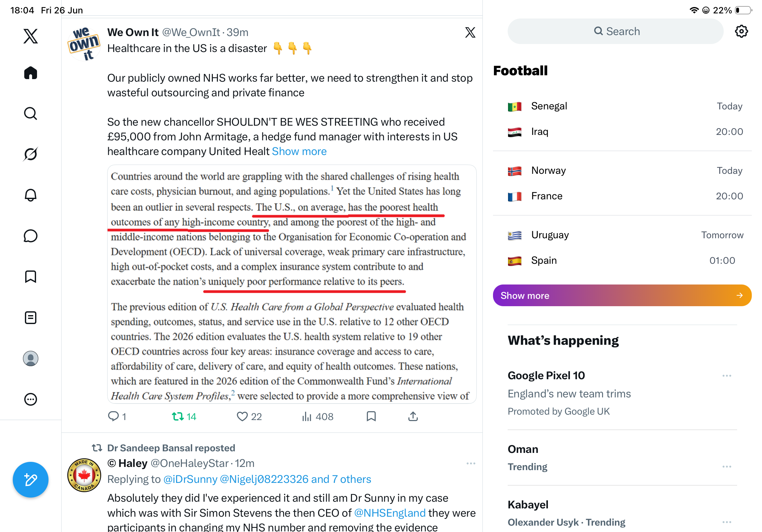Compose a new post with blue button
Viewport: 762px width, 532px height.
pyautogui.click(x=31, y=480)
